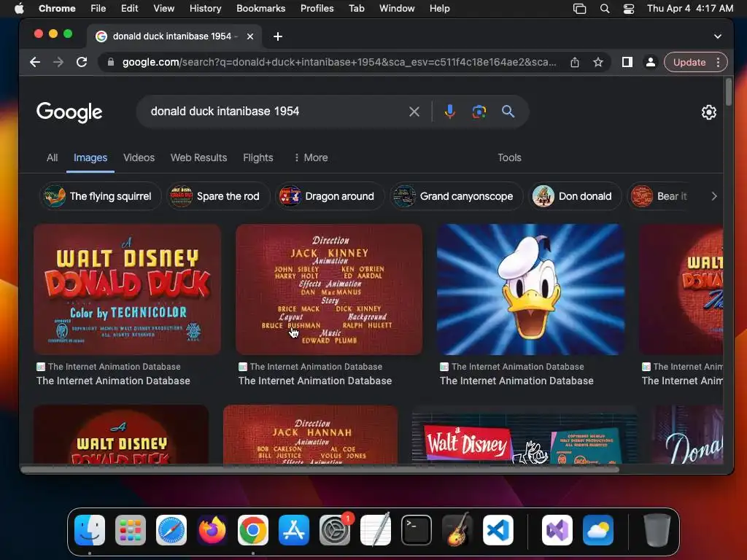Toggle the Chrome side panel
The height and width of the screenshot is (560, 747).
click(x=627, y=63)
